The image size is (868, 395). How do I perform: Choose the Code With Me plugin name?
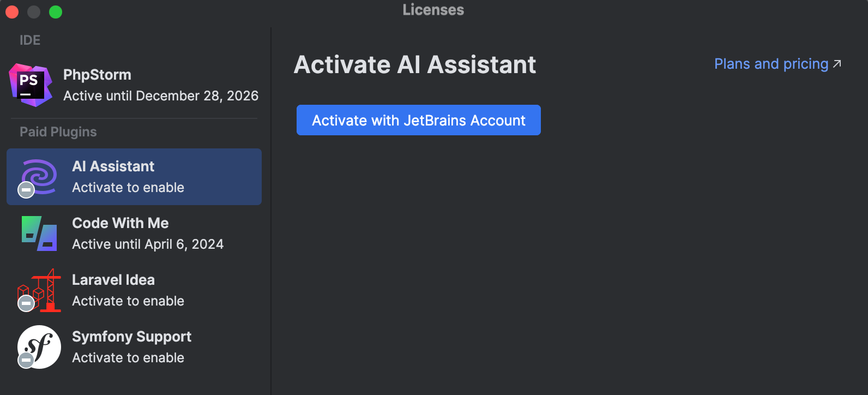120,223
